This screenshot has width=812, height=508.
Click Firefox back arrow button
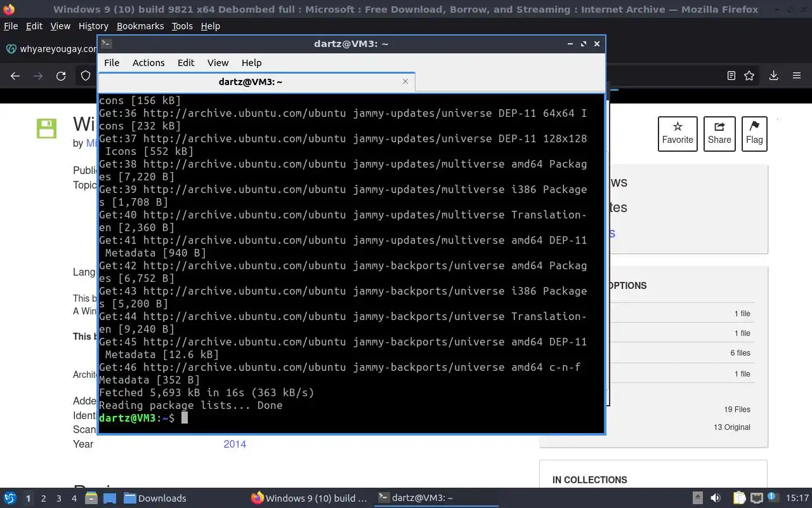(x=15, y=76)
